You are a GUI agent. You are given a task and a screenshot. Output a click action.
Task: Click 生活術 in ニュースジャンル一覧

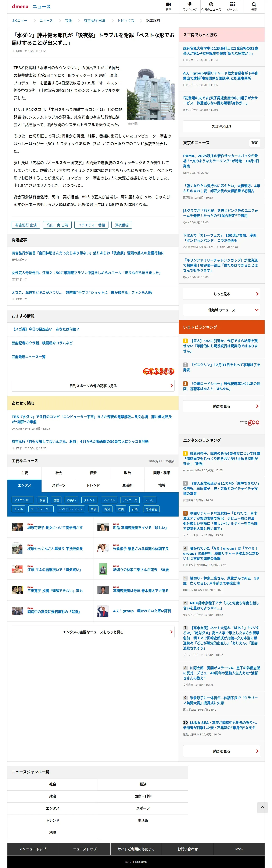click(x=143, y=820)
